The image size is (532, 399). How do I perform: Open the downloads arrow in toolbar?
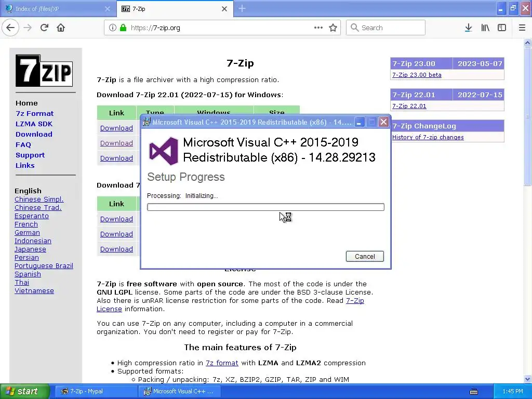click(468, 28)
